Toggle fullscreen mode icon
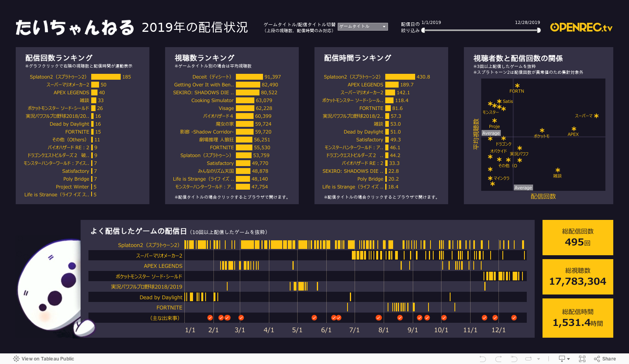 [582, 359]
